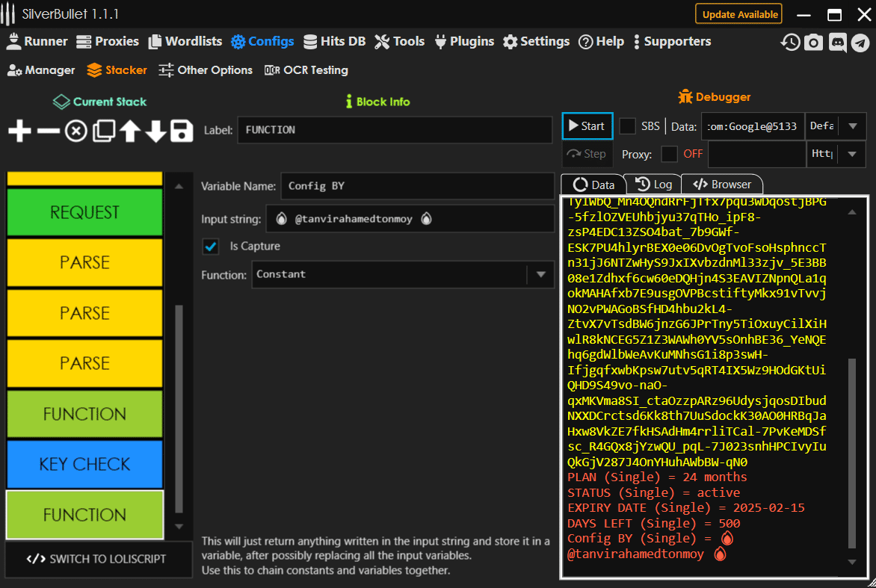Click the clear stack circled X icon
The width and height of the screenshot is (876, 588).
pos(75,131)
